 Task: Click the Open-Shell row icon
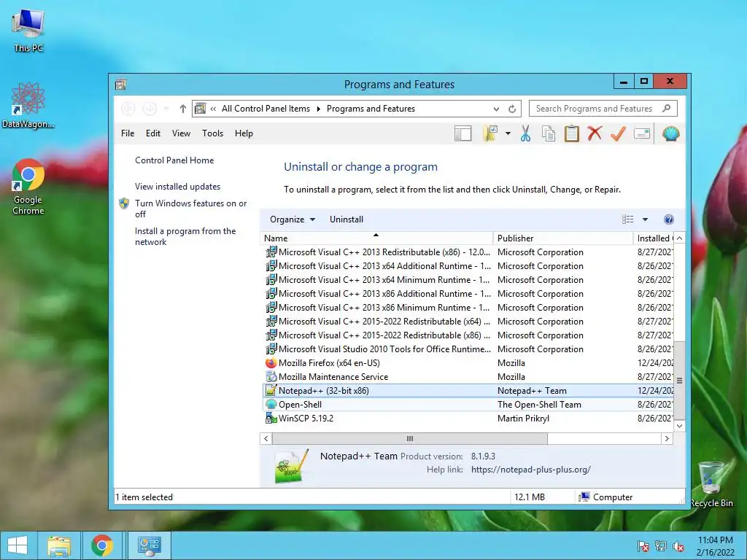click(x=271, y=404)
